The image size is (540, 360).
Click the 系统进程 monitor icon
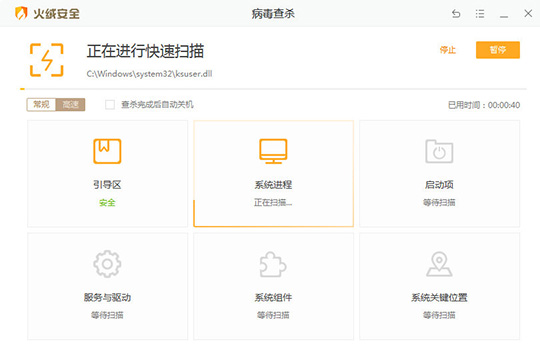(273, 151)
